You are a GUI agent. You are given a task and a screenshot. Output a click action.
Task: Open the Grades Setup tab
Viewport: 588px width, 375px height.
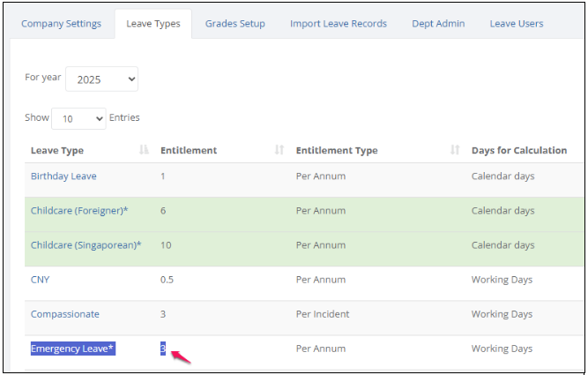pos(235,24)
